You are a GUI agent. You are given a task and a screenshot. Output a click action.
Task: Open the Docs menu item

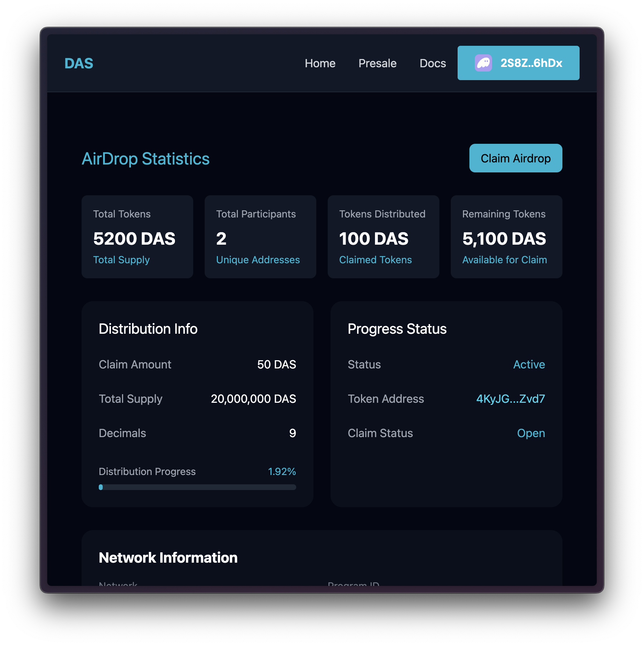click(433, 63)
